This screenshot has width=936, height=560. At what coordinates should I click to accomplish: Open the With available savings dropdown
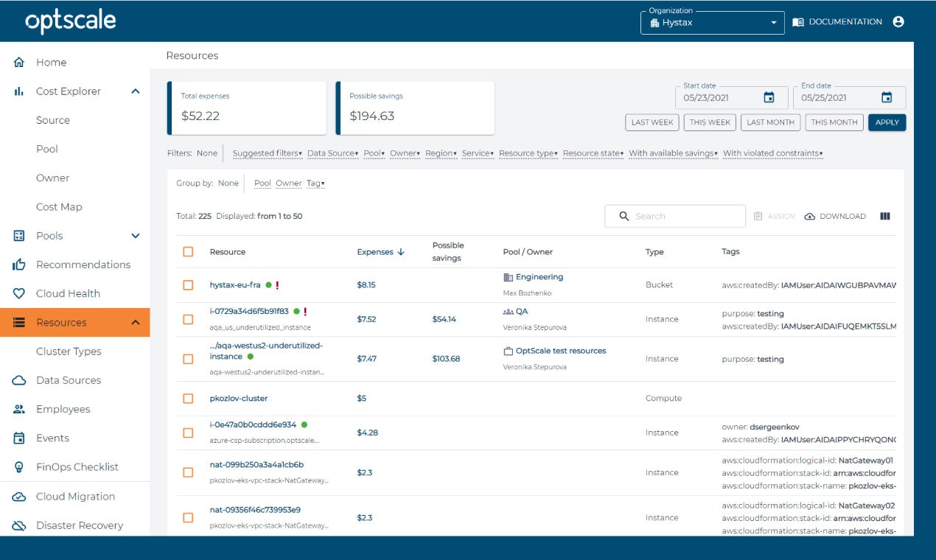[x=673, y=153]
